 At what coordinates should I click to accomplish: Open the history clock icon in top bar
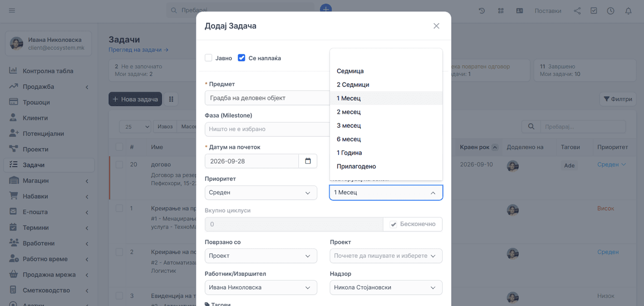click(x=482, y=11)
